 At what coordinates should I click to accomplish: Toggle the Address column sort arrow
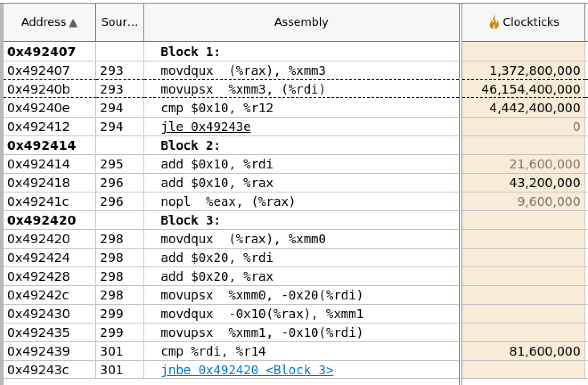pos(73,23)
